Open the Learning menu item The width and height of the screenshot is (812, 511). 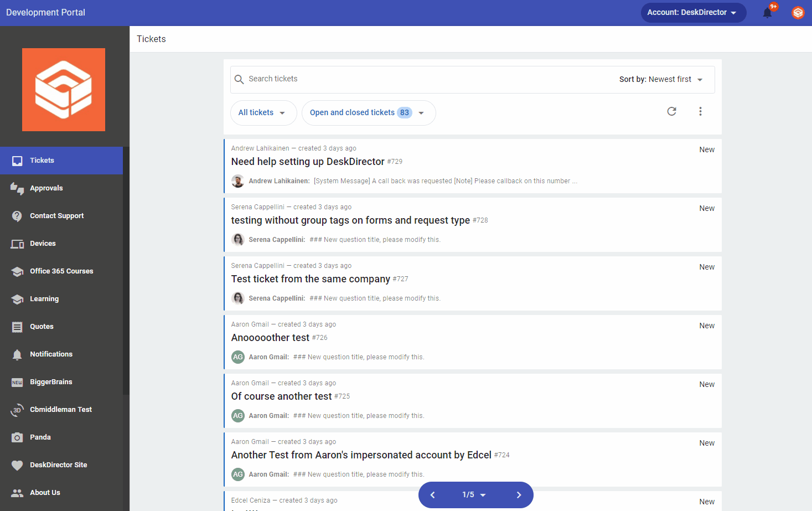[x=61, y=299]
